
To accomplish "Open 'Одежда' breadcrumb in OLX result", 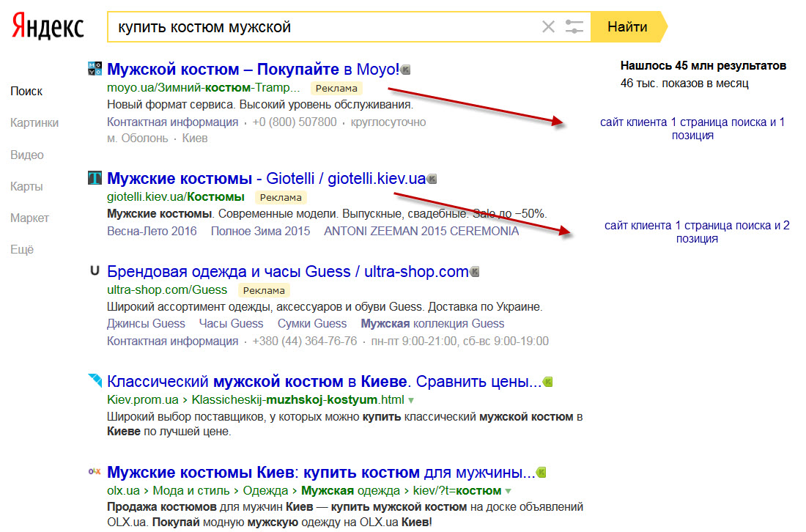I will [266, 491].
